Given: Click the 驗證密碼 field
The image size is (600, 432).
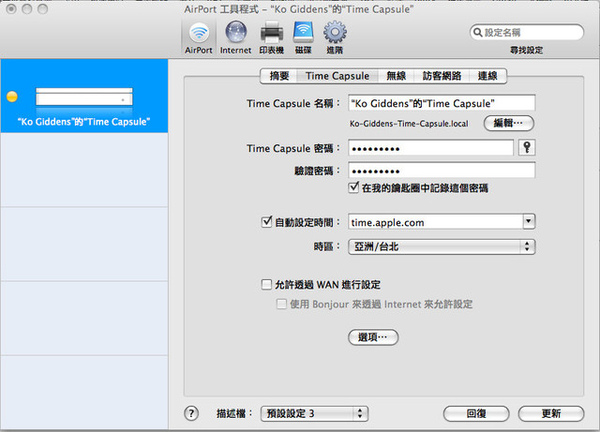Looking at the screenshot, I should coord(442,170).
